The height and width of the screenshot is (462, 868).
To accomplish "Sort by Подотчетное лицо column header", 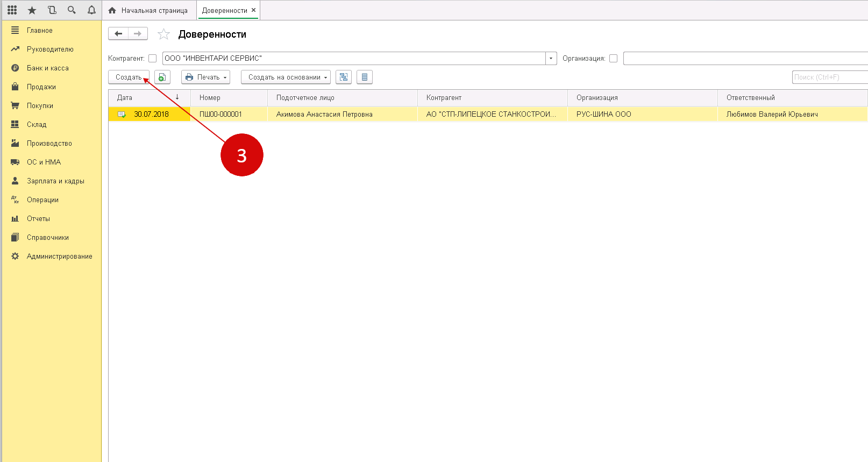I will [343, 98].
